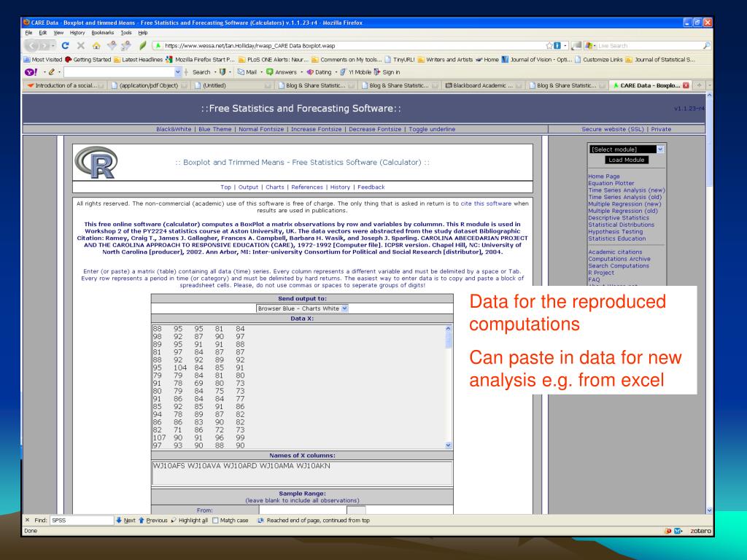
Task: Bookmark this page with the star icon
Action: click(x=549, y=46)
